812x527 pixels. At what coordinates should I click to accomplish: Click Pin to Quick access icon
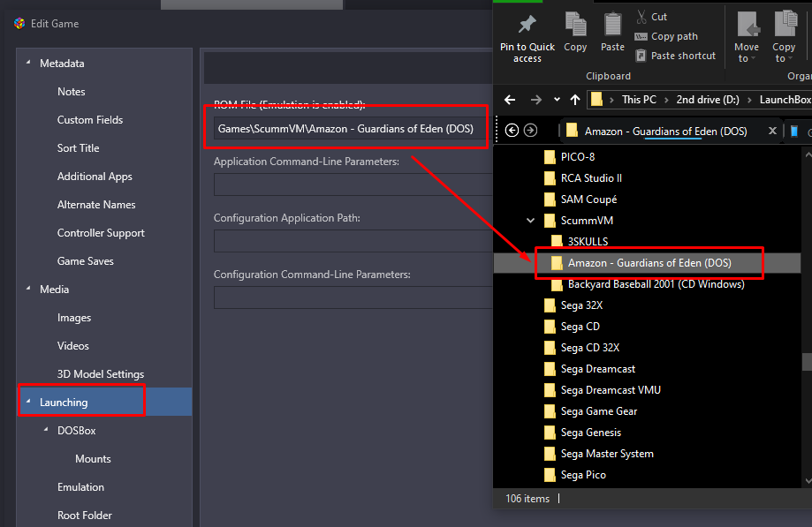click(x=527, y=24)
